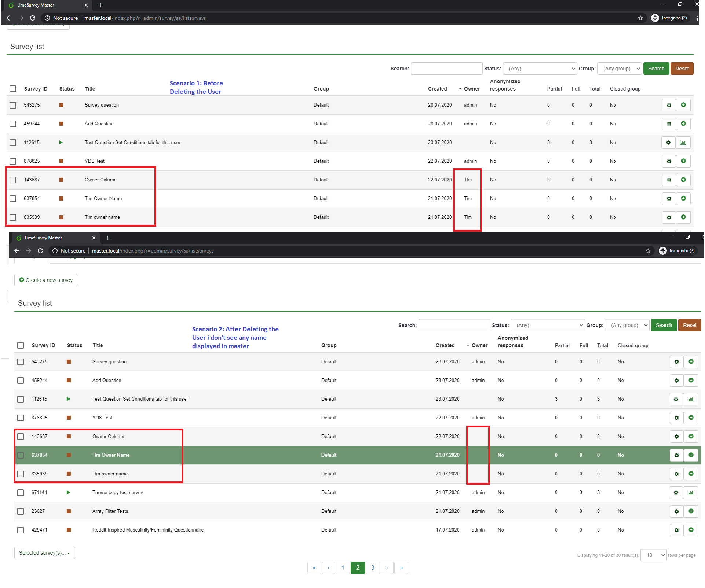Click settings gear for Survey question in top list

(669, 105)
